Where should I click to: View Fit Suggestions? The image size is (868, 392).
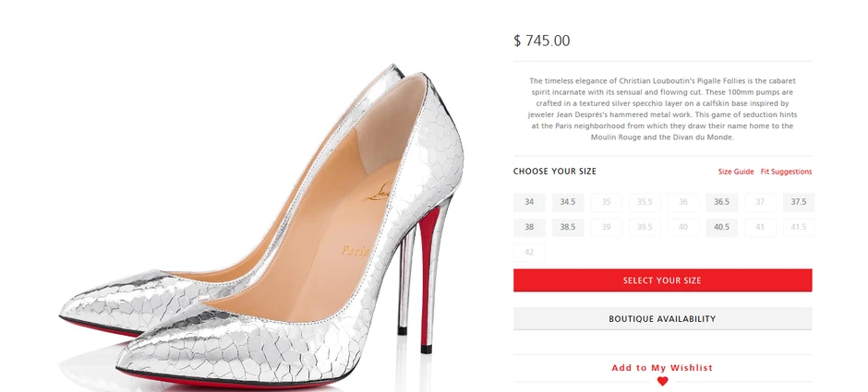click(x=786, y=172)
